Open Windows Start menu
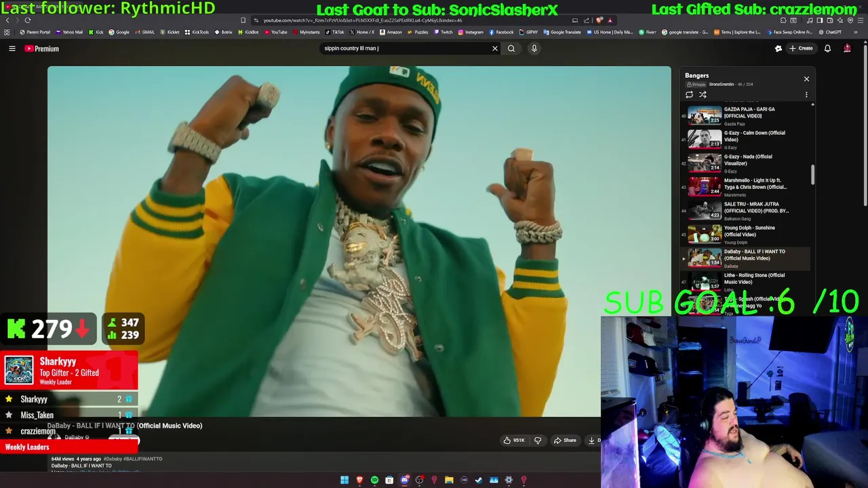Viewport: 868px width, 488px height. [344, 480]
